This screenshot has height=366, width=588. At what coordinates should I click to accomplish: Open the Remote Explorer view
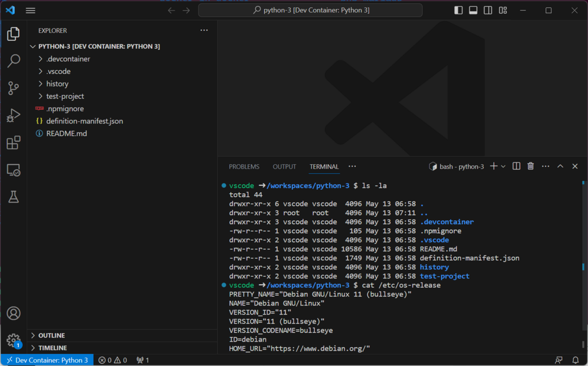14,170
